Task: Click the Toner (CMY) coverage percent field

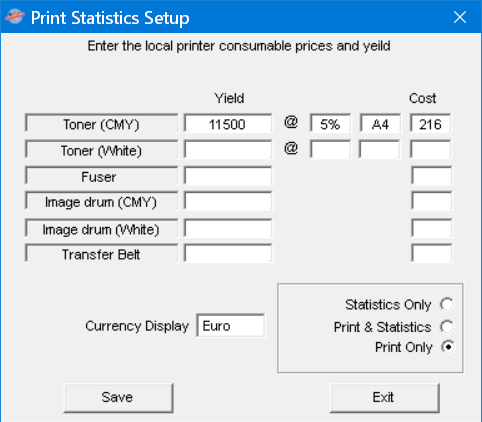Action: 330,123
